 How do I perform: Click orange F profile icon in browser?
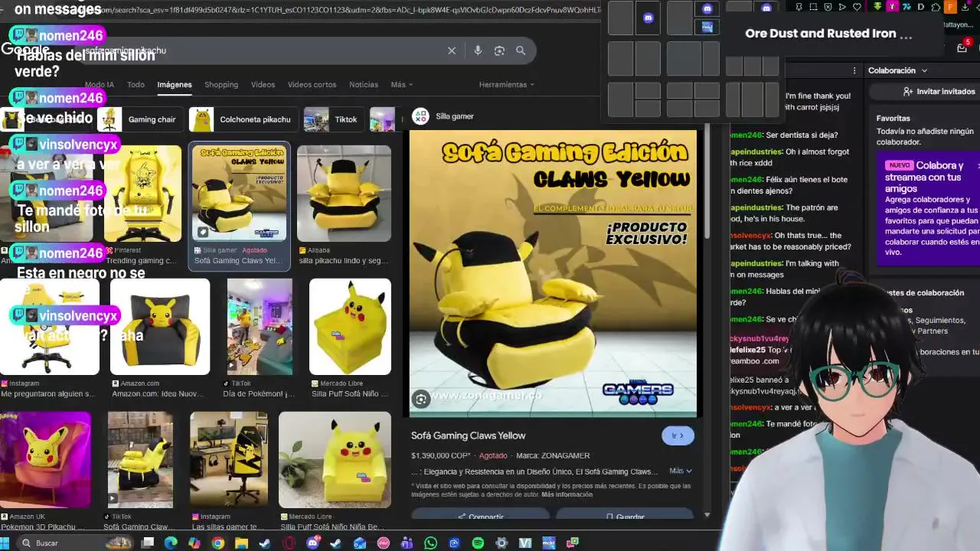pyautogui.click(x=950, y=8)
